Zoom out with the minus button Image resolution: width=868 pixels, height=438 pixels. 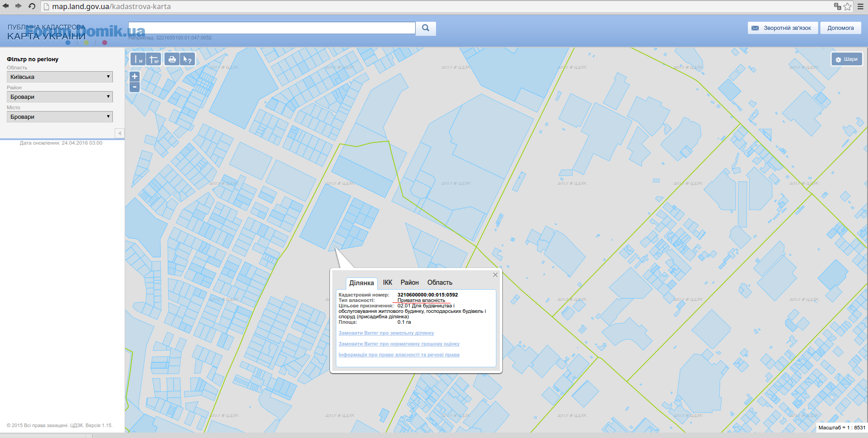135,87
